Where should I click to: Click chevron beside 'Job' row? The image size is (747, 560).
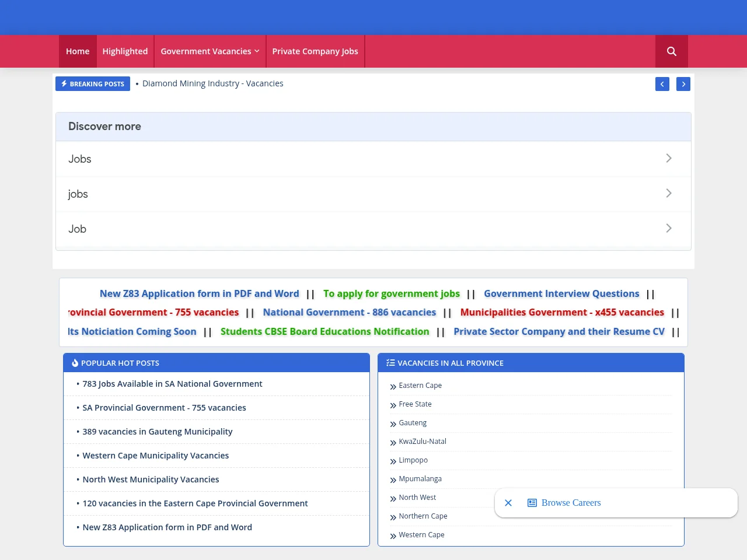(x=669, y=229)
